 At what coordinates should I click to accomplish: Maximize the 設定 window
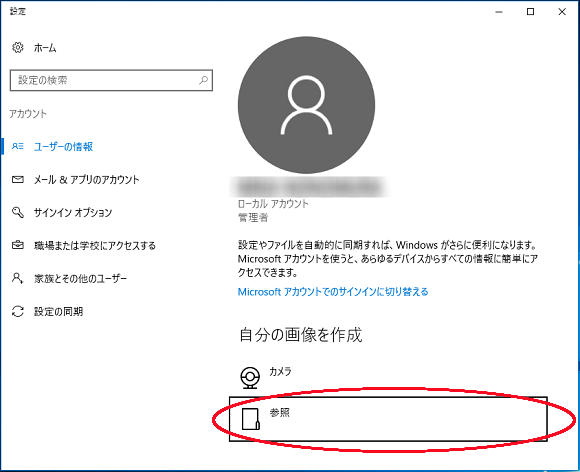(530, 12)
